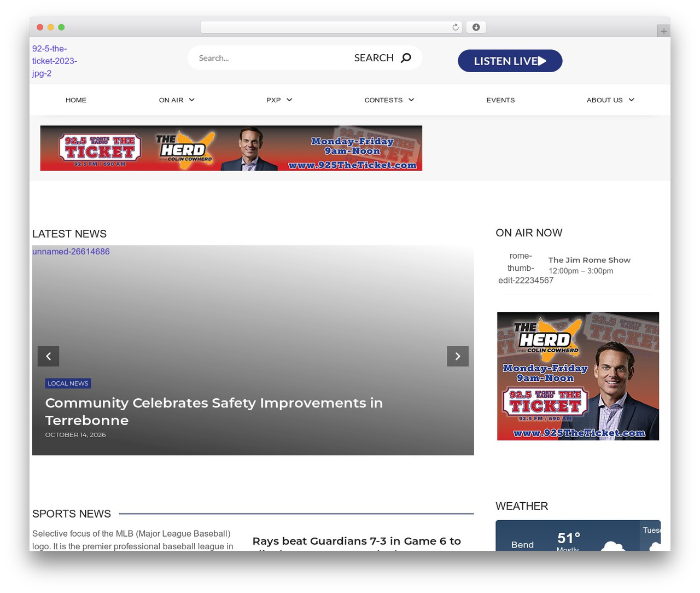Click the 12:00pm – 3:00pm show time
This screenshot has height=593, width=700.
[x=581, y=271]
